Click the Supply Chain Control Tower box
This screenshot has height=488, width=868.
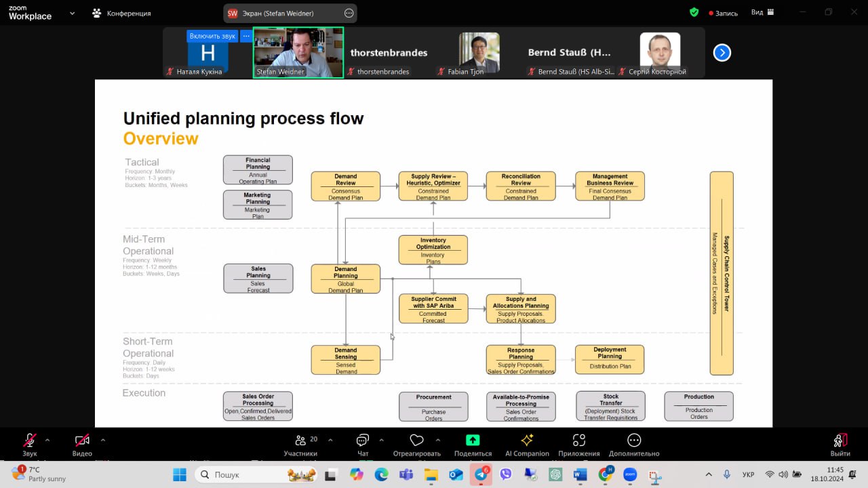(x=722, y=273)
